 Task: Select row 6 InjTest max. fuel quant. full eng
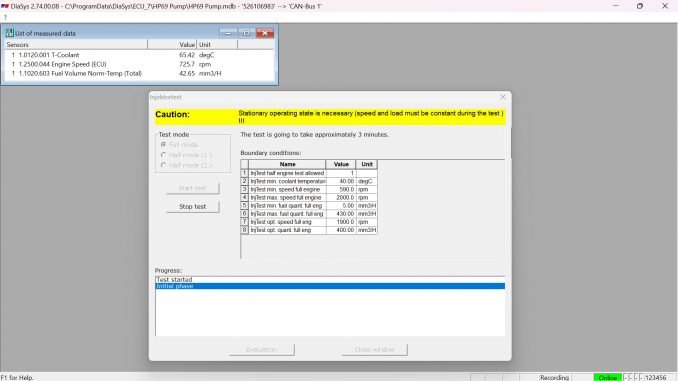pos(309,214)
